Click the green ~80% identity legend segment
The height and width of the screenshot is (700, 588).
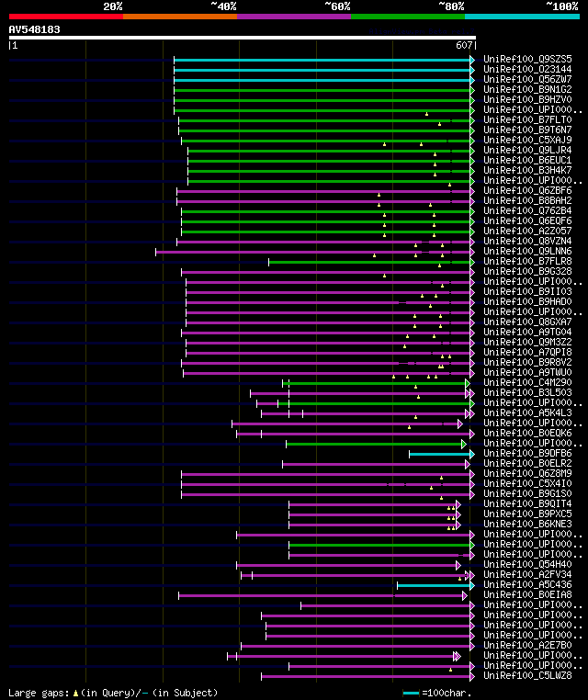(x=408, y=17)
